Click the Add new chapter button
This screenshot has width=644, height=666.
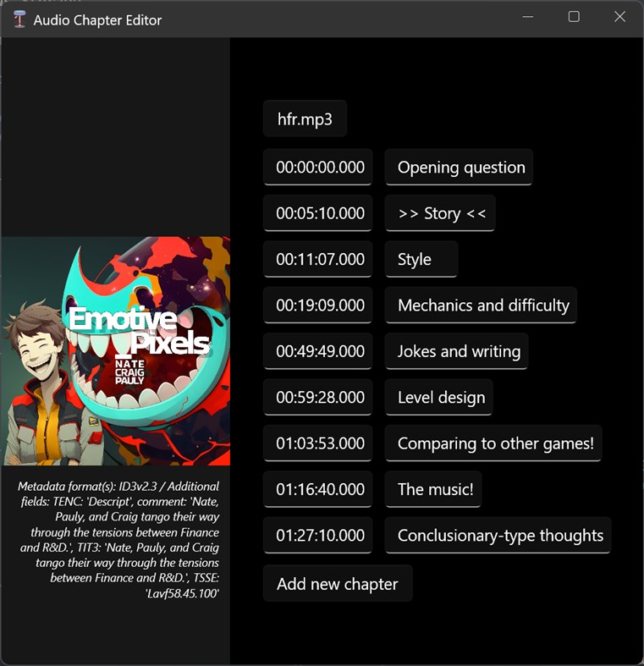[x=338, y=583]
